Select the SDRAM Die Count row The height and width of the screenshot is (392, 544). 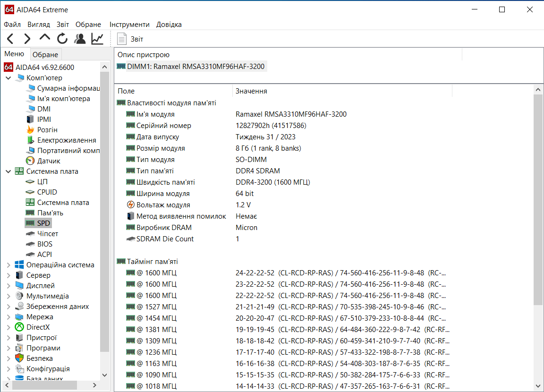[x=284, y=239]
